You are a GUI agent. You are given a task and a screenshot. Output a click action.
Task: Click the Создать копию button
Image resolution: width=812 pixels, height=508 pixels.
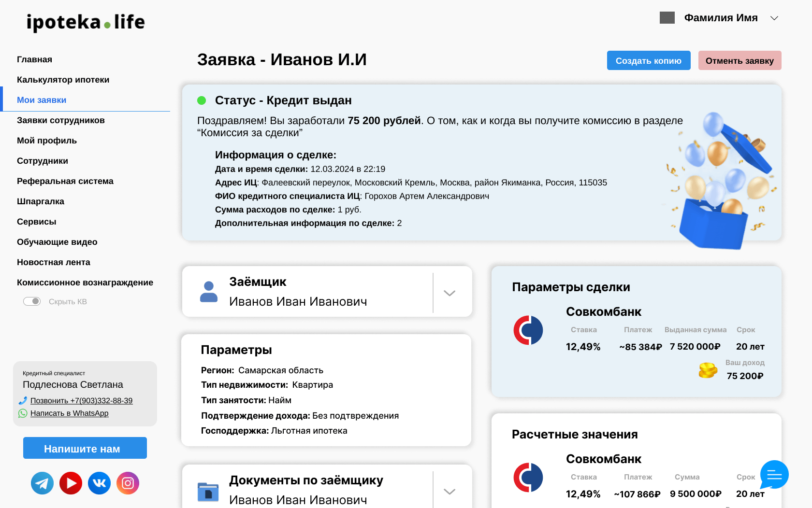649,60
